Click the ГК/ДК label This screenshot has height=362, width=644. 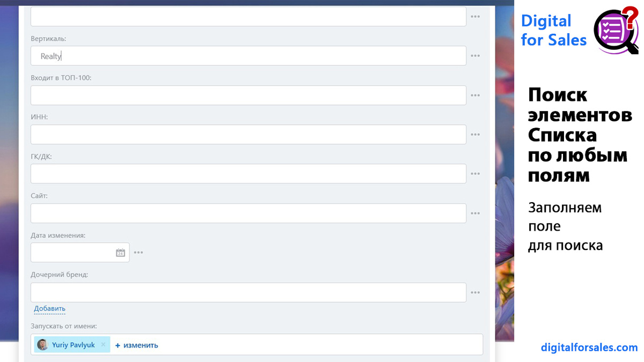point(41,157)
